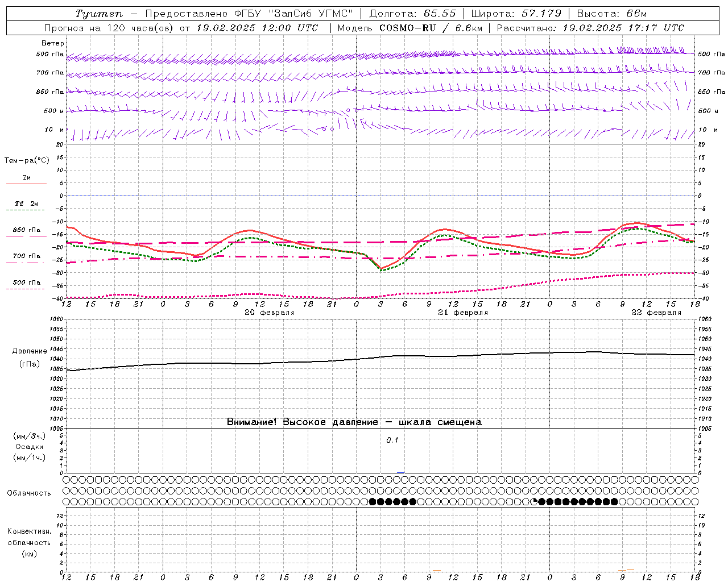
Task: Click the "(мм/1ч.)" precipitation unit label
Action: (x=29, y=458)
